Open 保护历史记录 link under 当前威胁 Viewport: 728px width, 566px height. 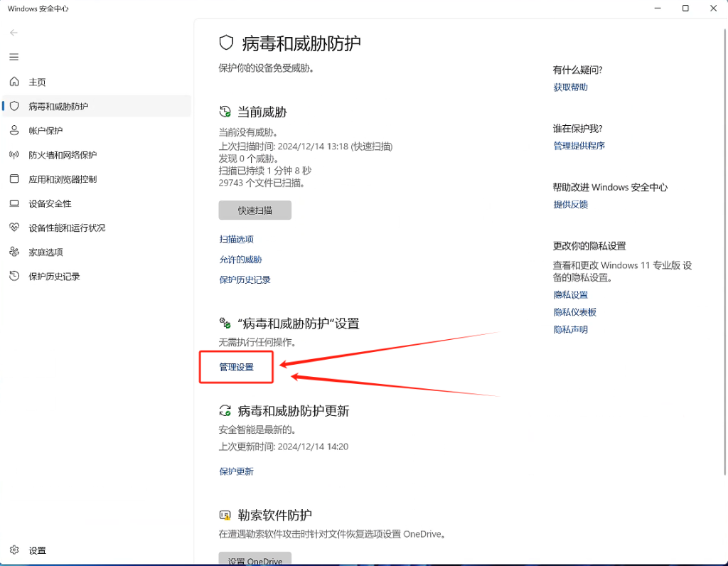[x=245, y=280]
